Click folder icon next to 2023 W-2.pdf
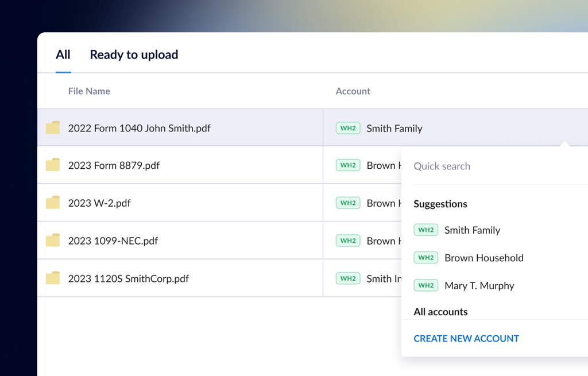 [53, 203]
